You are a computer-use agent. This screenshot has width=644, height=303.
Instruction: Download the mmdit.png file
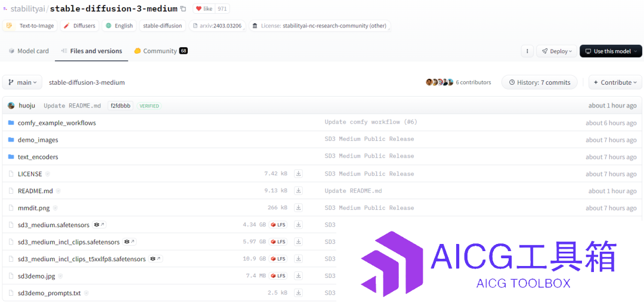(299, 208)
